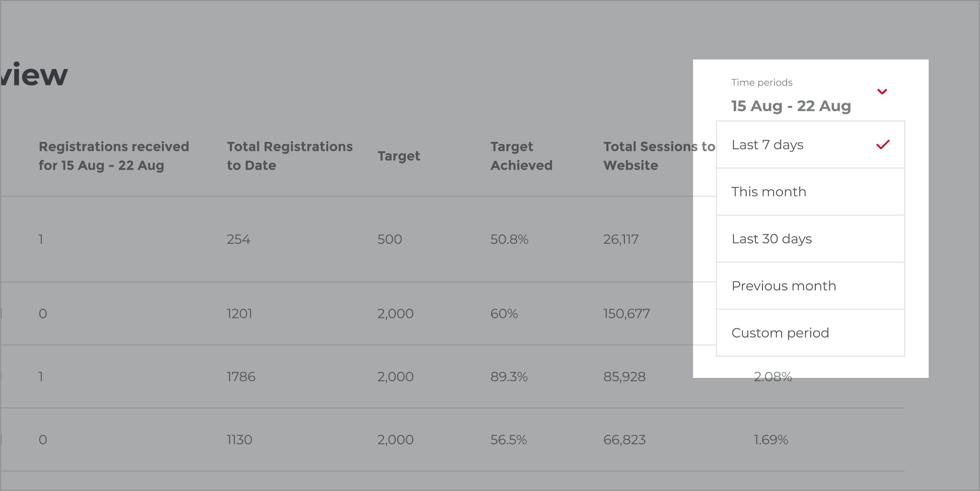Click the Total Sessions to Website header
Image resolution: width=980 pixels, height=491 pixels.
(x=659, y=156)
